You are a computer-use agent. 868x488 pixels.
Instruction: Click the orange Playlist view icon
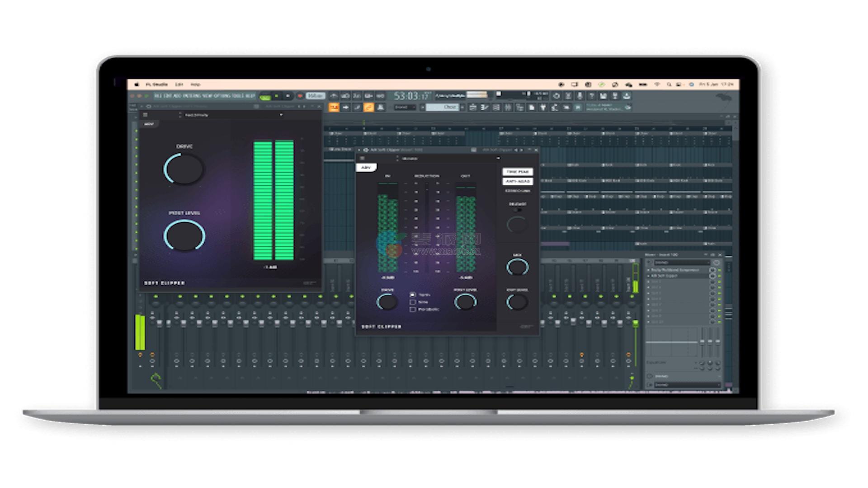coord(334,107)
